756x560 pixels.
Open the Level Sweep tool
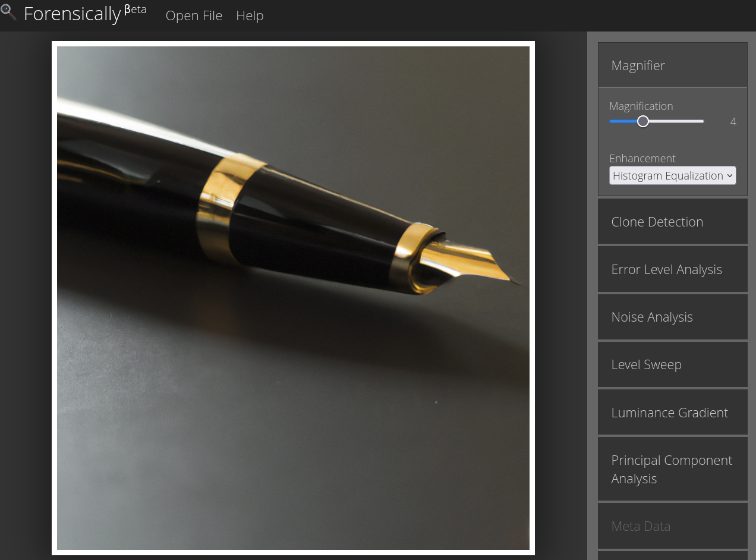pyautogui.click(x=673, y=364)
